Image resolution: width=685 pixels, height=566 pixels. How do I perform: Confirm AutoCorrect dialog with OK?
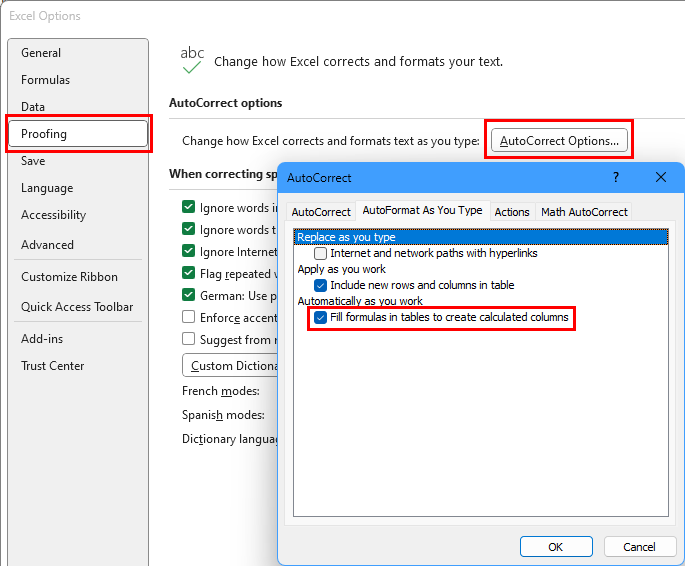(556, 547)
